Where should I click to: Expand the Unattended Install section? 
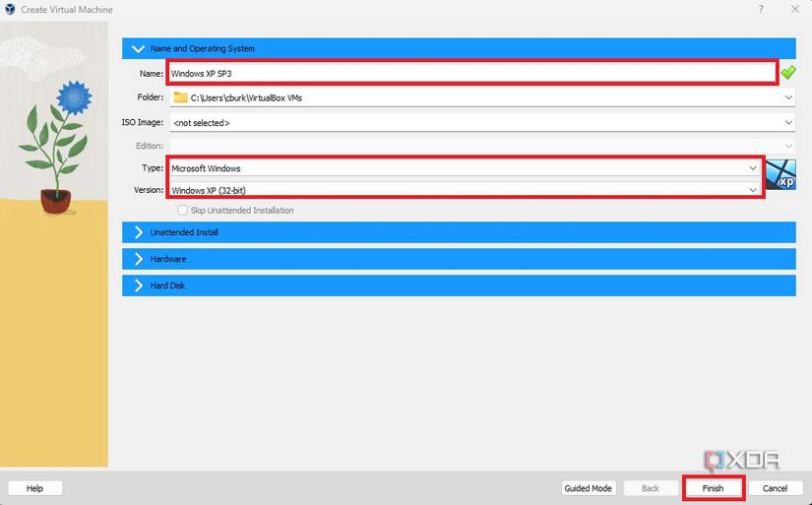pos(459,232)
